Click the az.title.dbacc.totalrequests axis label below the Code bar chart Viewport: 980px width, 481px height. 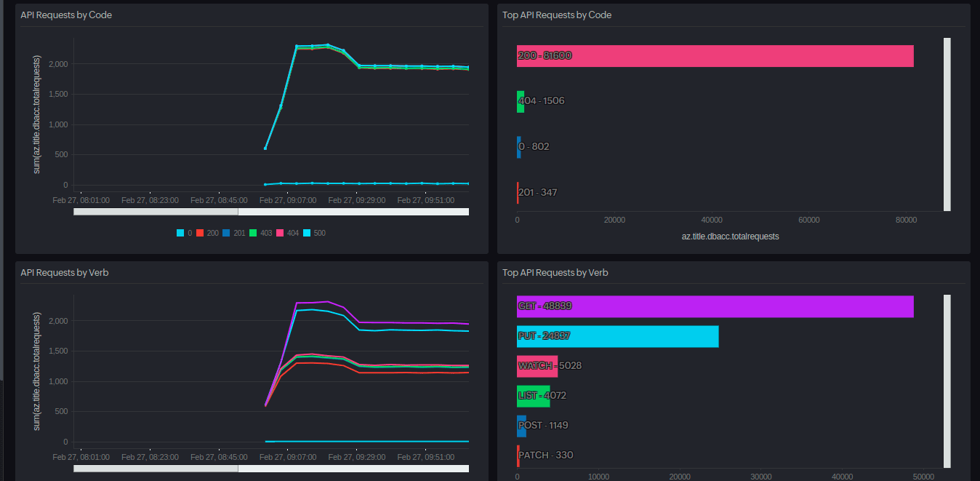pos(730,236)
